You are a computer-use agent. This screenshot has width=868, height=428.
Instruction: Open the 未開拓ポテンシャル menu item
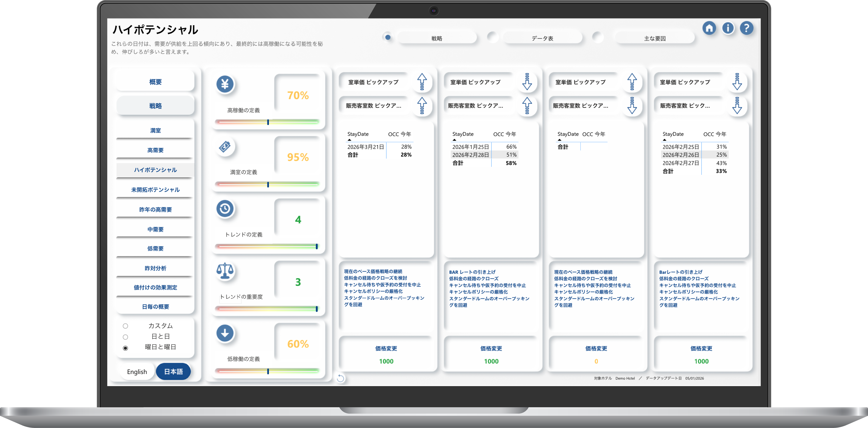155,189
